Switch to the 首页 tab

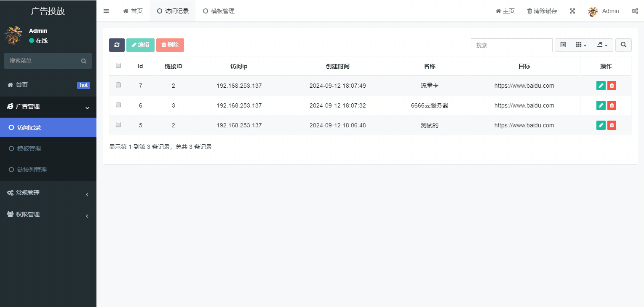[x=133, y=11]
